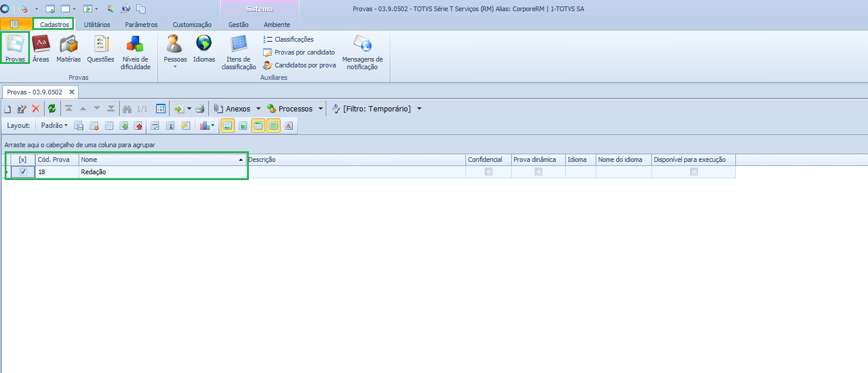This screenshot has width=868, height=373.
Task: Open Mensagens de notificação icon
Action: pos(363,52)
